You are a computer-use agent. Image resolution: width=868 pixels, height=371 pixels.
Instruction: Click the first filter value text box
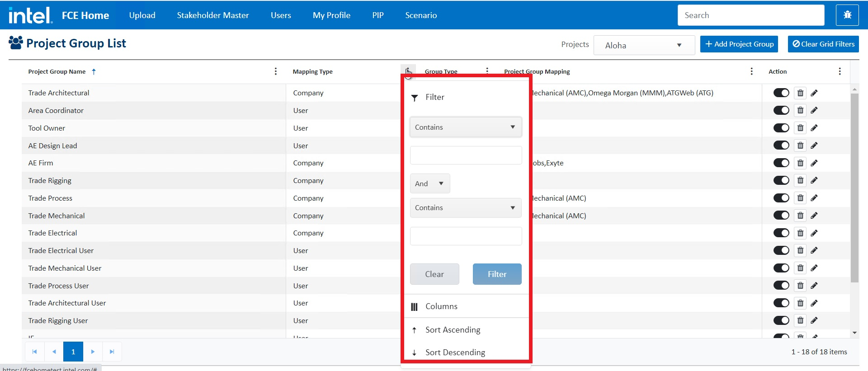click(x=466, y=155)
